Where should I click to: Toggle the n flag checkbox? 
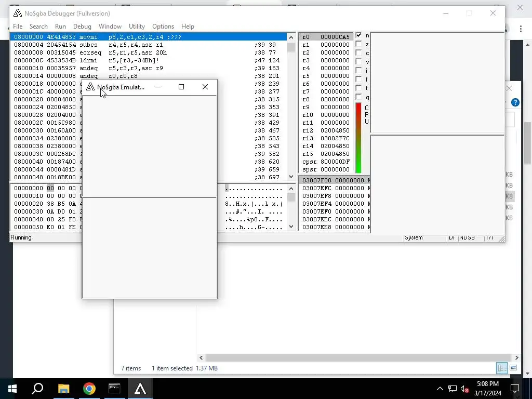(358, 35)
